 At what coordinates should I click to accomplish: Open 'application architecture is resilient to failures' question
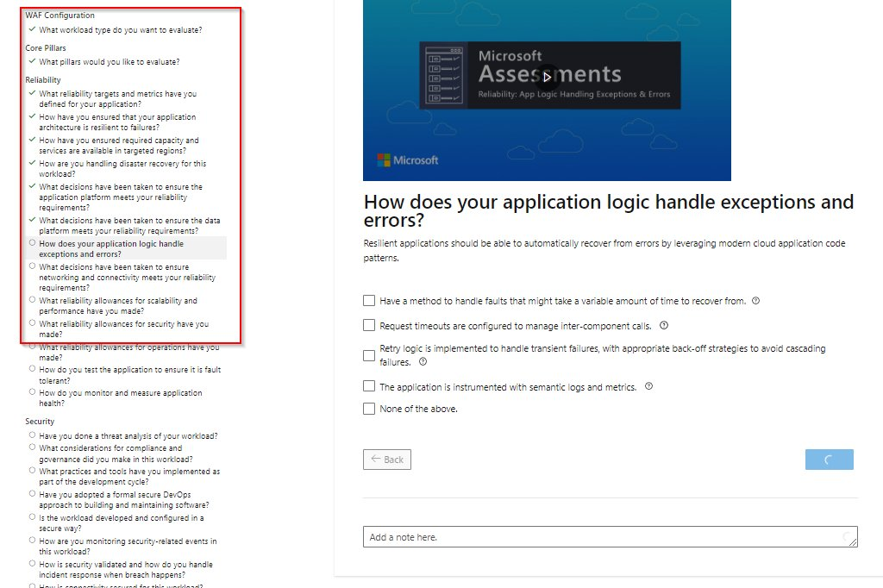tap(117, 122)
